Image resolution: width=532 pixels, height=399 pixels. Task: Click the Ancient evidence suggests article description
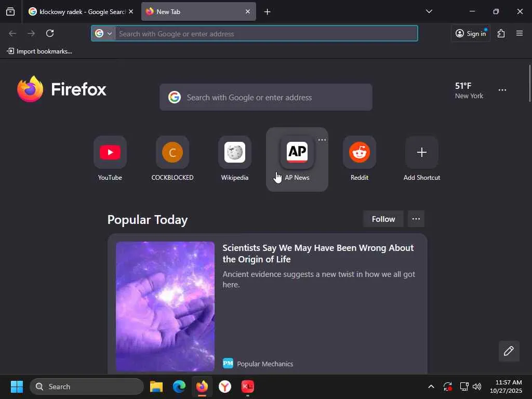(x=319, y=279)
